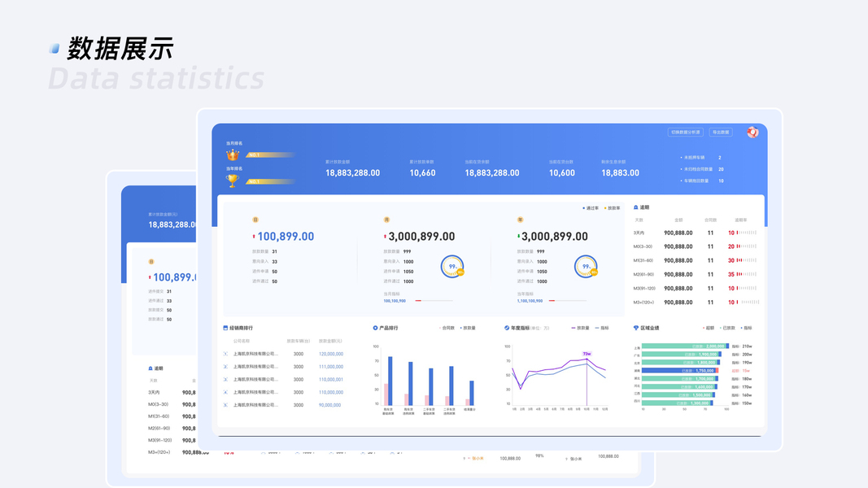Viewport: 868px width, 488px height.
Task: Toggle 已放款 legend in 区域业绩 chart
Action: 727,328
